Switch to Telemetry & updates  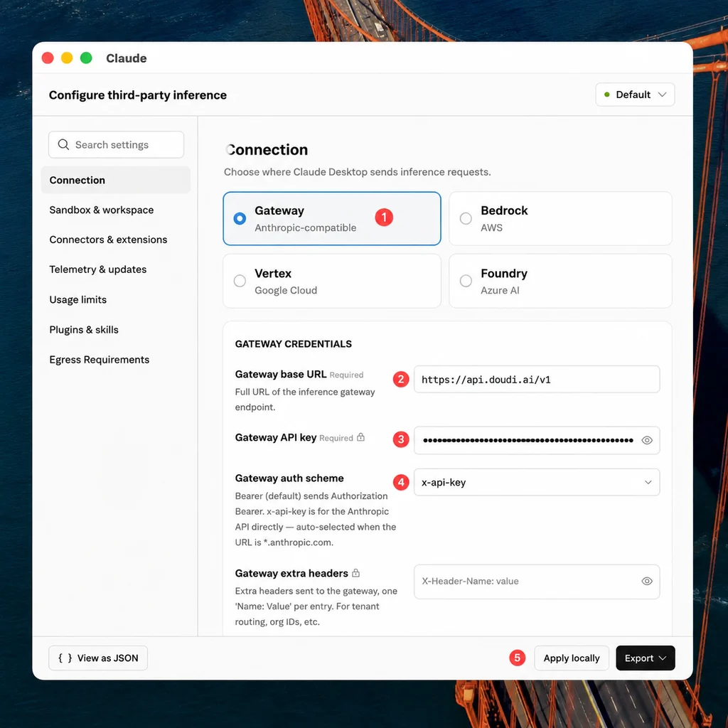(x=98, y=269)
